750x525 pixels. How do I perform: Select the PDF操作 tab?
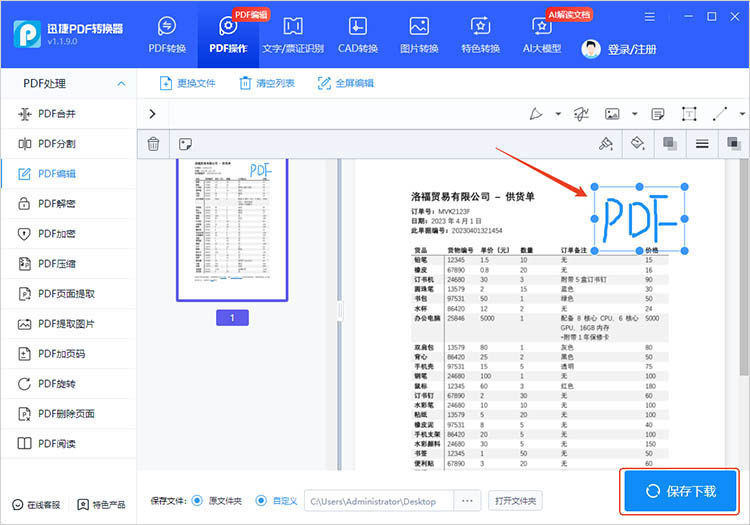pos(228,35)
